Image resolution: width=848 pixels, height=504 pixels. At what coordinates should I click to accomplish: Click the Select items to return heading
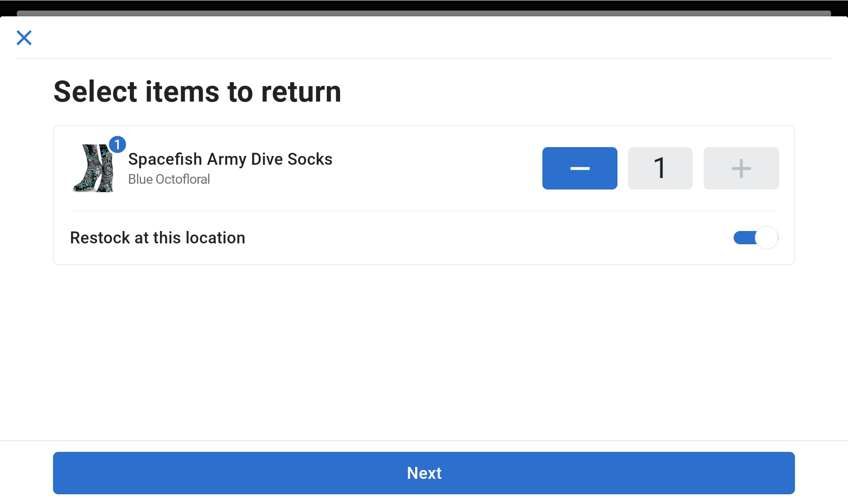(197, 92)
